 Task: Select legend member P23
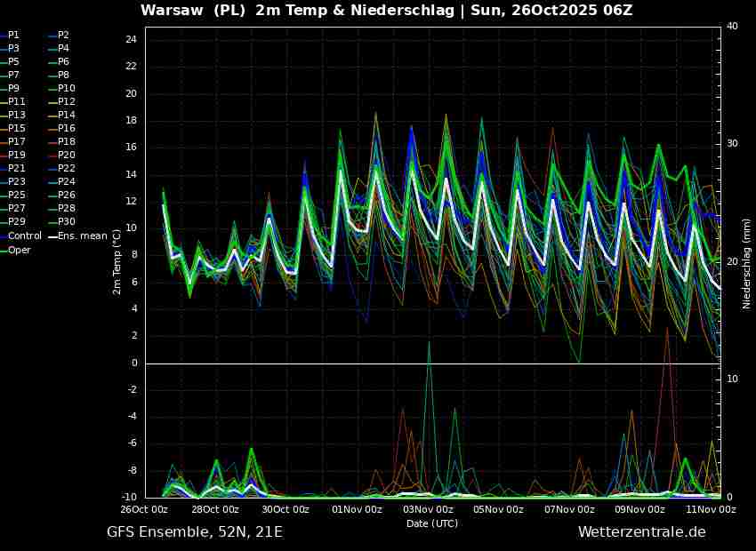pyautogui.click(x=12, y=181)
